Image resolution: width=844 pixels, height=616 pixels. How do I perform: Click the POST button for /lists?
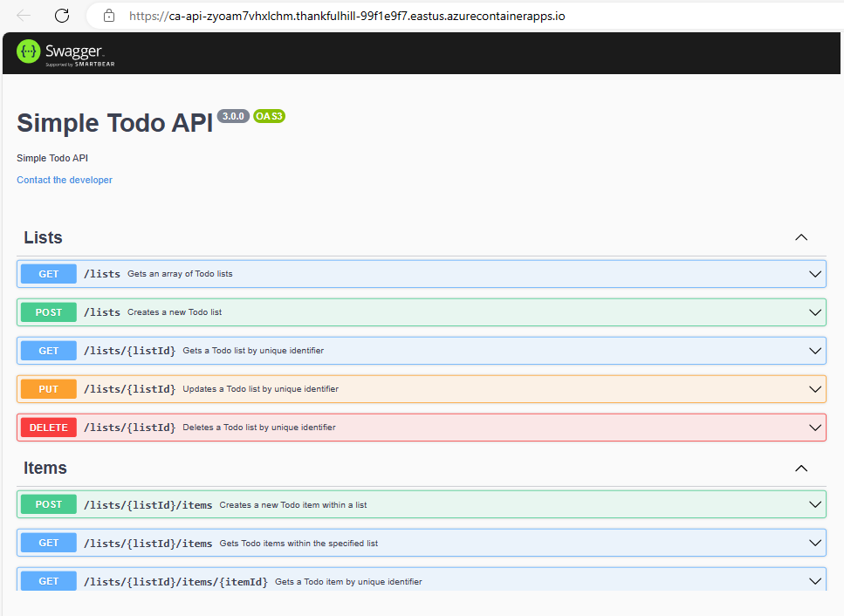[49, 312]
